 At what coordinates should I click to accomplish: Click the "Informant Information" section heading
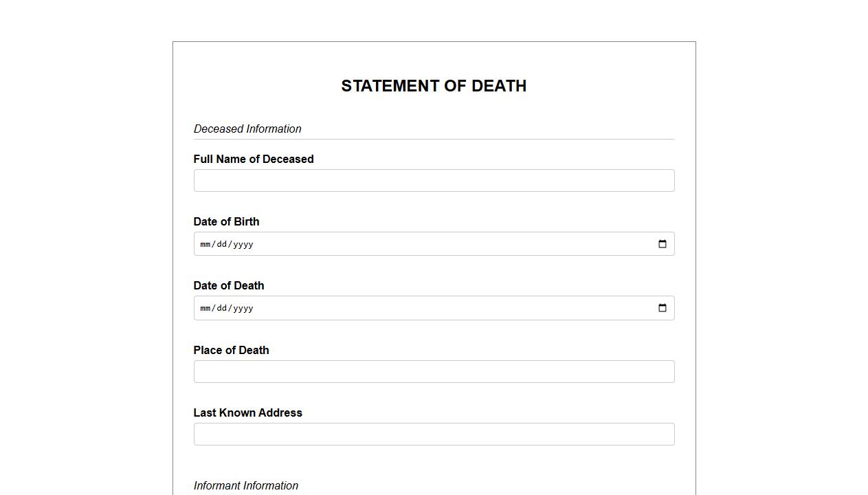(246, 486)
